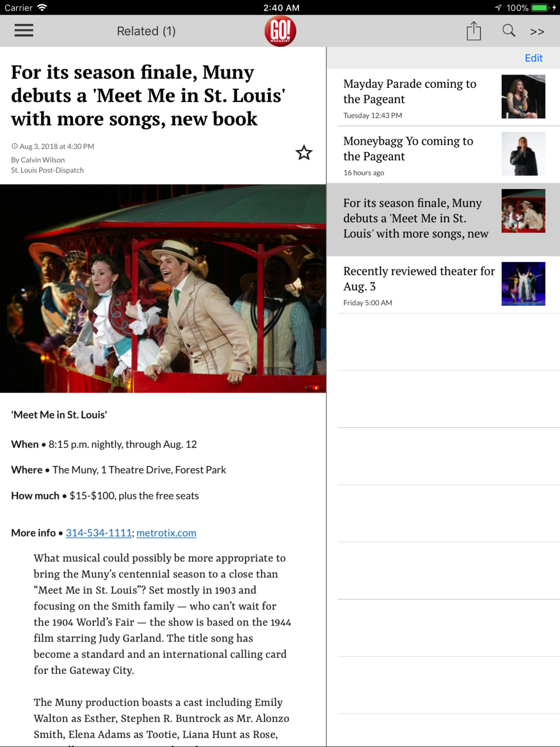Bookmark article with star icon

pyautogui.click(x=304, y=152)
